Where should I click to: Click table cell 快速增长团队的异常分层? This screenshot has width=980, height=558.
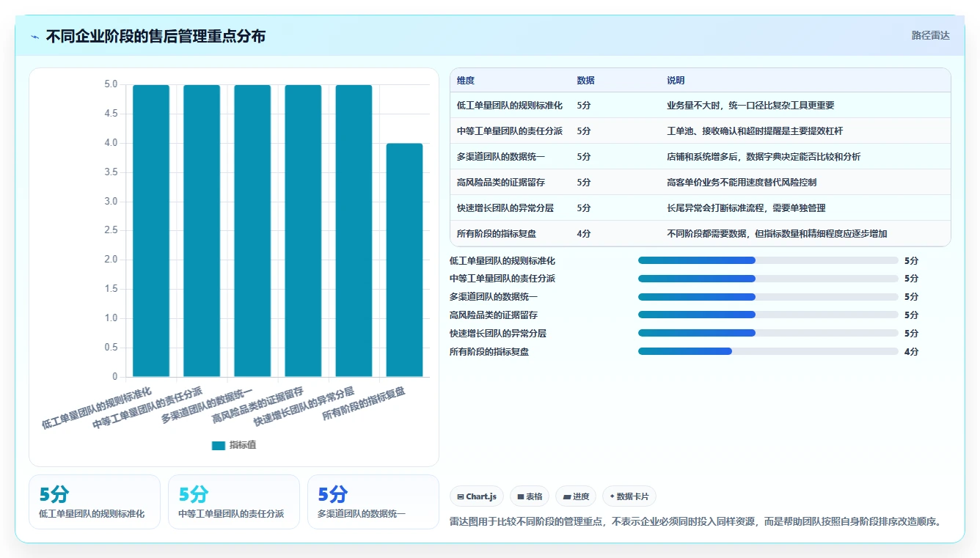(505, 208)
